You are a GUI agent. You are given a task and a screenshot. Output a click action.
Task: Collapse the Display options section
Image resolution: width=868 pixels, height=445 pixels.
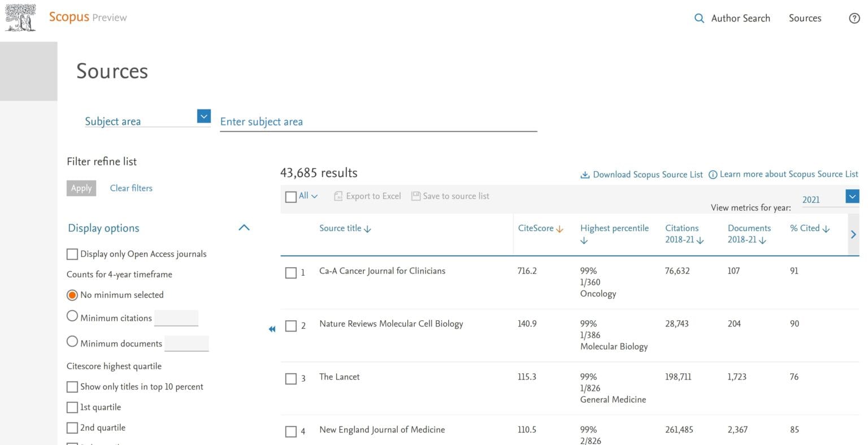pyautogui.click(x=244, y=228)
